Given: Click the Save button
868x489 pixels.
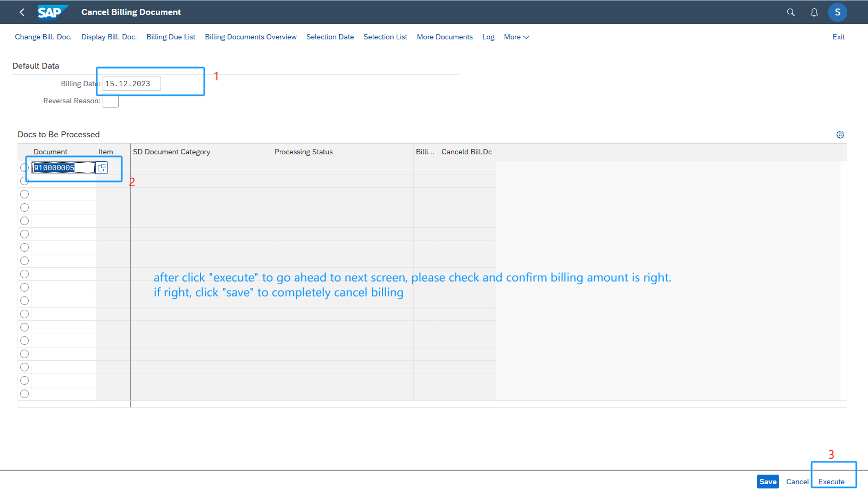Looking at the screenshot, I should tap(767, 482).
